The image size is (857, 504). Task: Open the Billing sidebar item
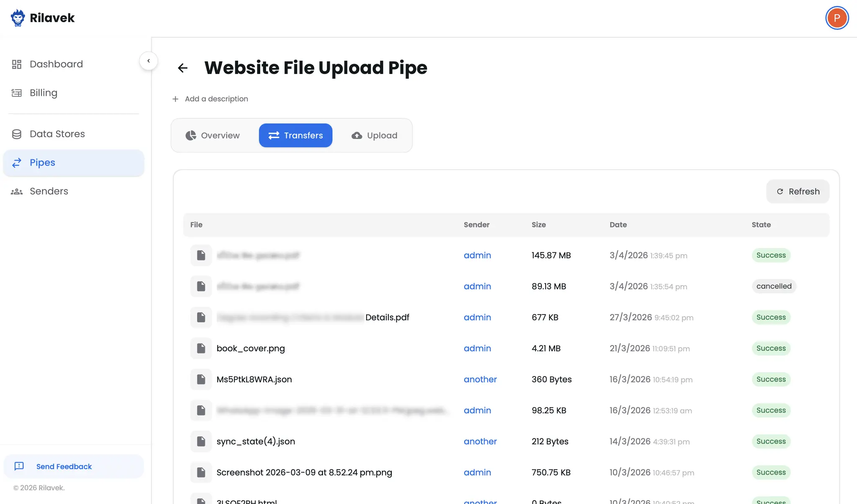(x=73, y=93)
